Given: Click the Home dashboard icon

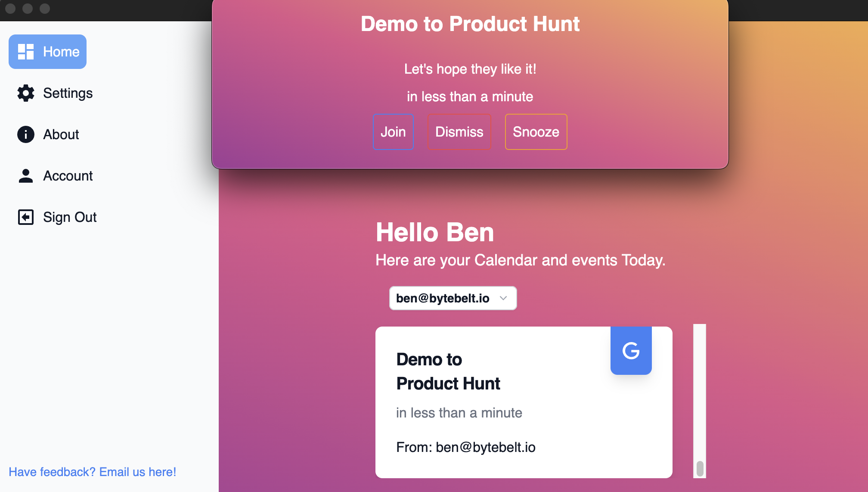Looking at the screenshot, I should [26, 52].
